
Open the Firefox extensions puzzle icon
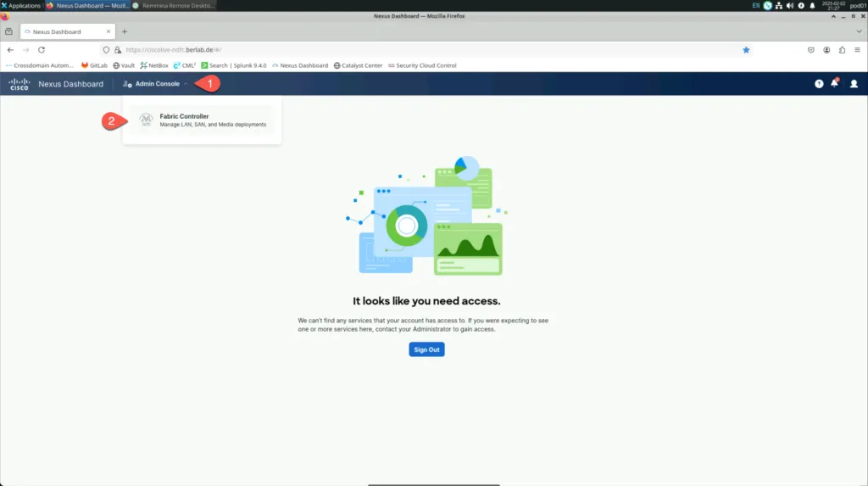pyautogui.click(x=842, y=50)
